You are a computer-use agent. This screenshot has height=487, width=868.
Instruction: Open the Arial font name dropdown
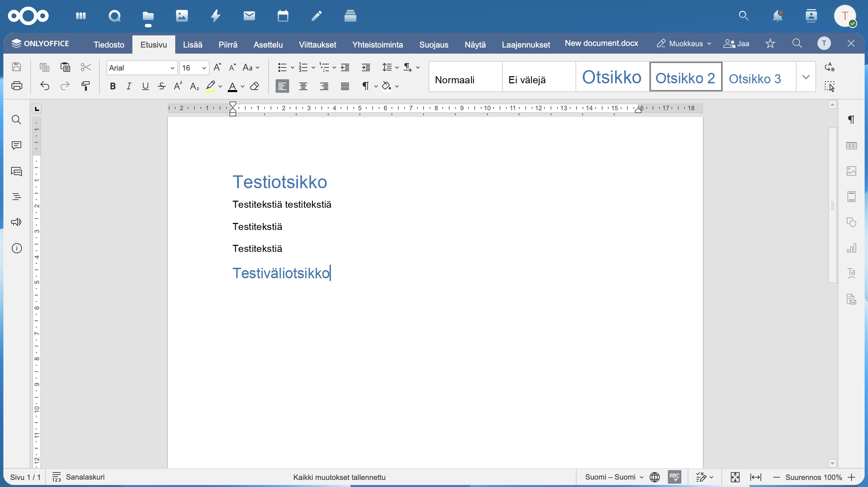142,68
